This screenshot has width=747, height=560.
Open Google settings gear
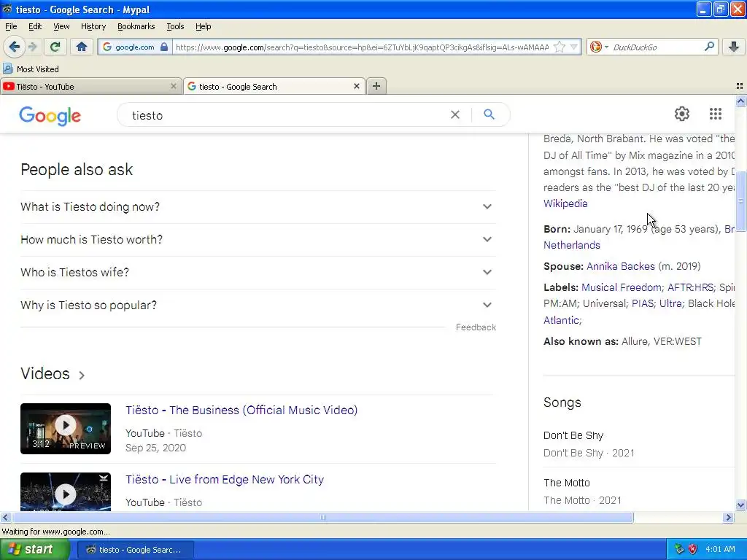[x=682, y=114]
